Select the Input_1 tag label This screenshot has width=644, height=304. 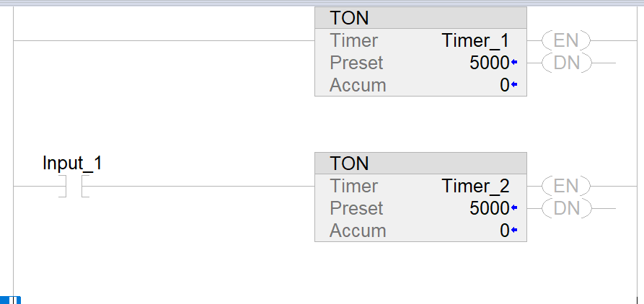point(72,163)
